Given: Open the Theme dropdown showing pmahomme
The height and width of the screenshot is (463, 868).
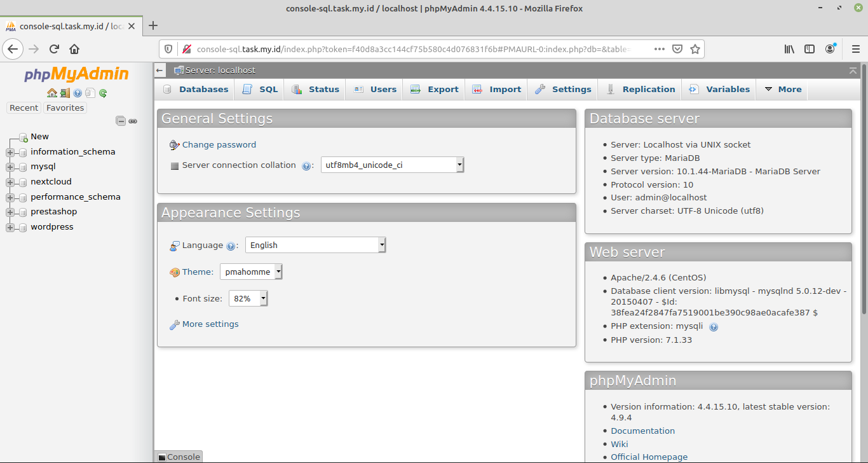Looking at the screenshot, I should (x=251, y=272).
